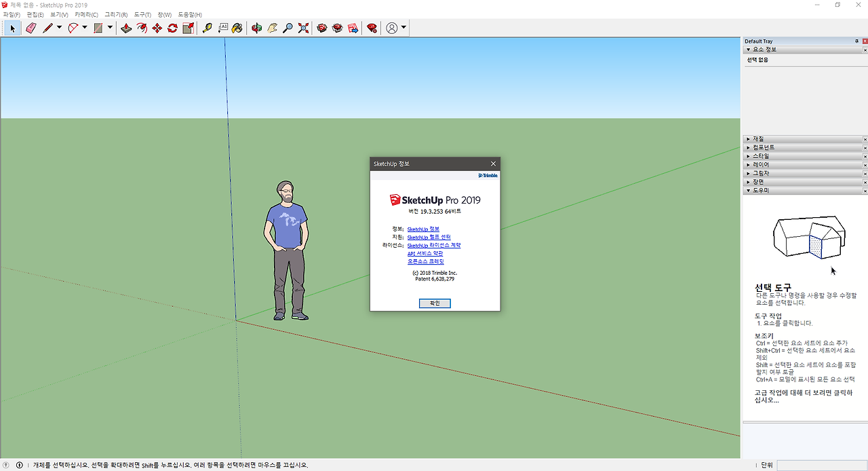The width and height of the screenshot is (868, 471).
Task: Collapse the 요소 정보 panel
Action: (x=804, y=50)
